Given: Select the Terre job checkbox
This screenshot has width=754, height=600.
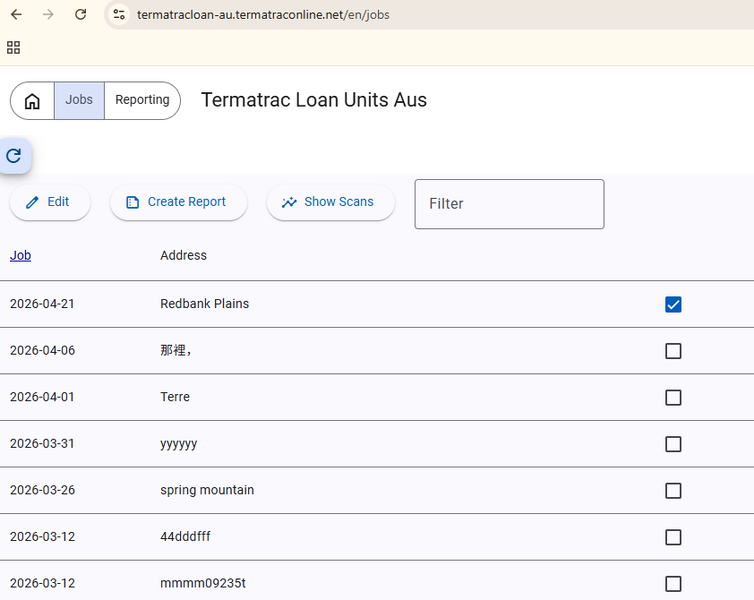Looking at the screenshot, I should tap(673, 398).
